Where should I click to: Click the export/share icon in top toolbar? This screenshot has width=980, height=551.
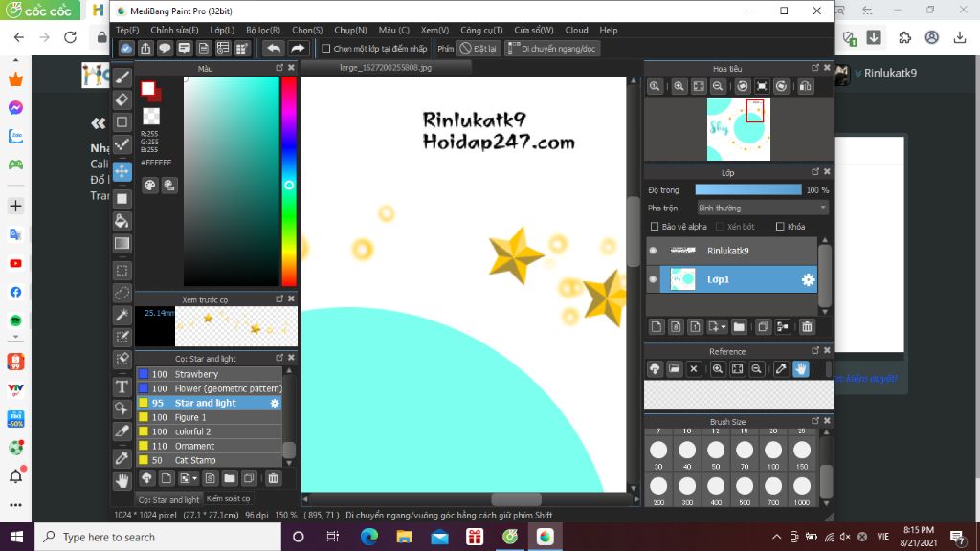tap(145, 48)
